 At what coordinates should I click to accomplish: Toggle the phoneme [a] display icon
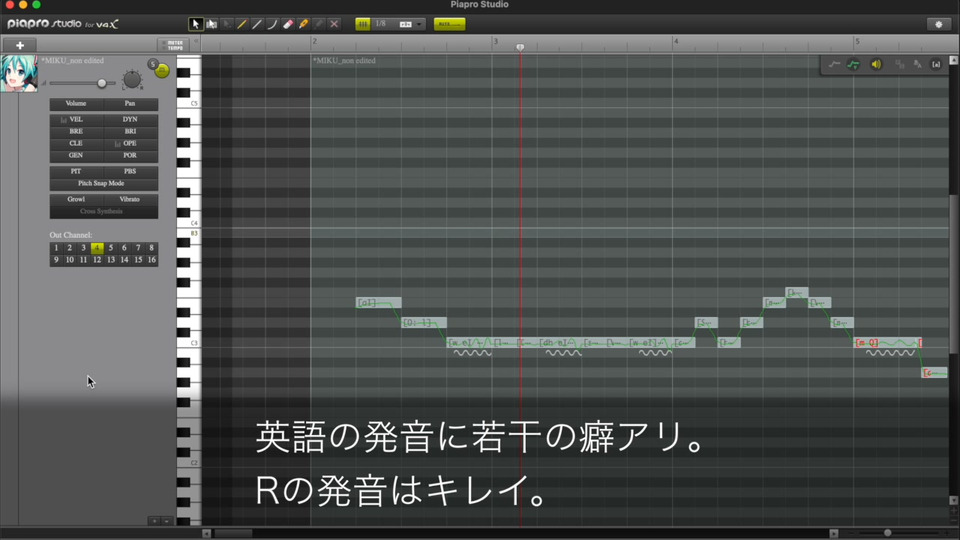pyautogui.click(x=936, y=64)
